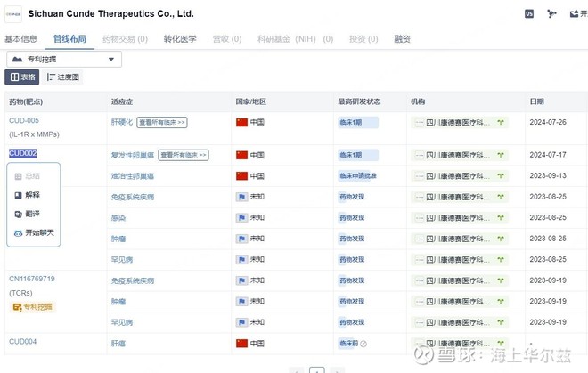Click the green tree icon in 难治性卵巢癌 row
Image resolution: width=588 pixels, height=373 pixels.
click(501, 175)
